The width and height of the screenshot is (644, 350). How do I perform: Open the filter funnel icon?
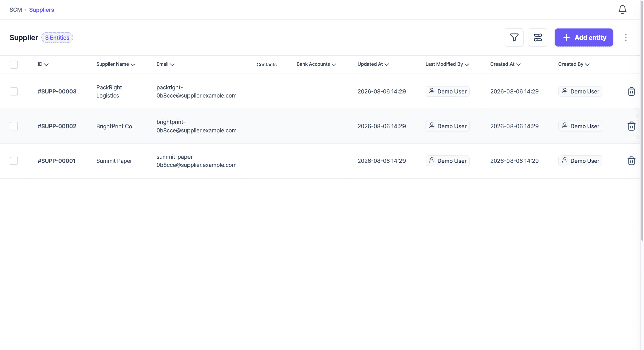pos(514,37)
